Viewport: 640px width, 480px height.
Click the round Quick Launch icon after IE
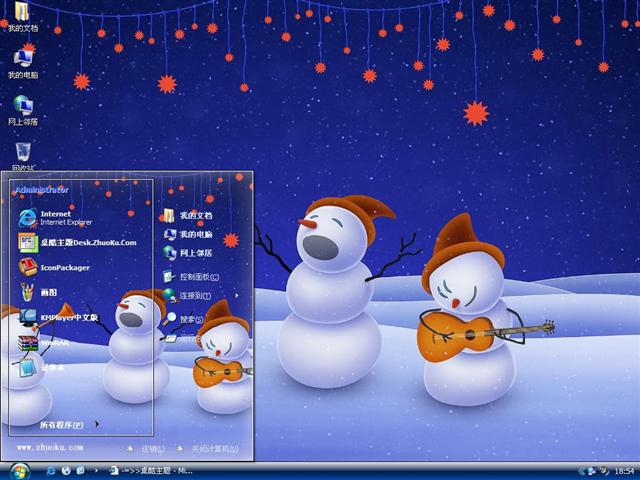coord(66,471)
